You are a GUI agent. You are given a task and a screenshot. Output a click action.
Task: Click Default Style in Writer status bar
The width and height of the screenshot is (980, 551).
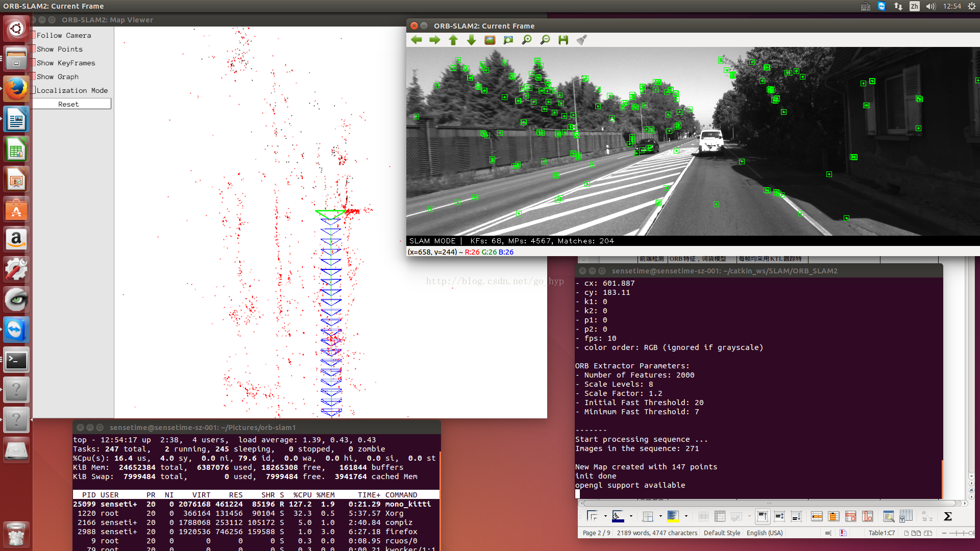[722, 533]
